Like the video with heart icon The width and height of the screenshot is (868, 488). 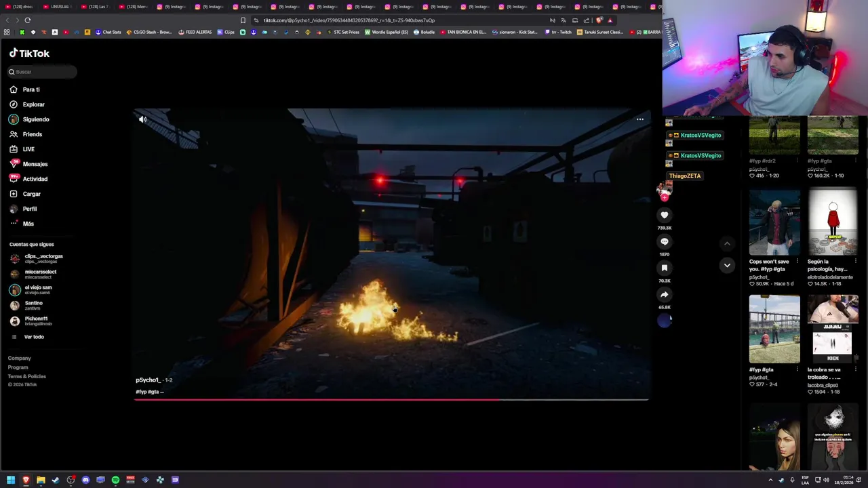tap(665, 215)
